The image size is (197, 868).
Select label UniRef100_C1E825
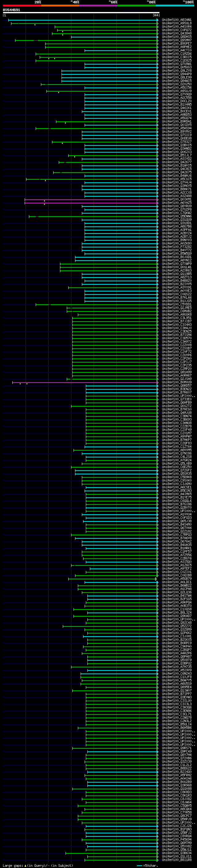(x=176, y=61)
